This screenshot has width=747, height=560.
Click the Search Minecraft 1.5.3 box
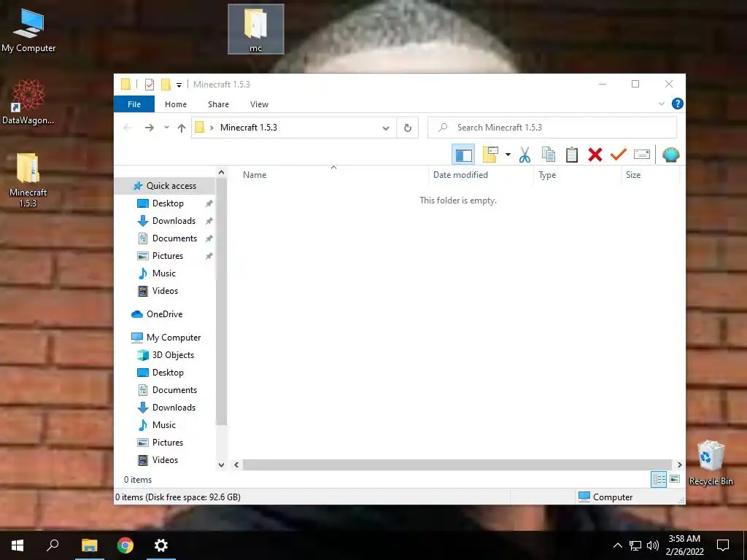(x=552, y=128)
